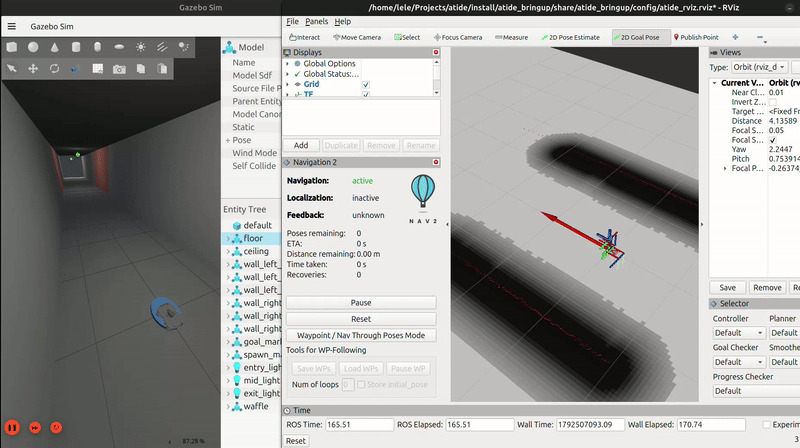Screen dimensions: 800x448
Task: Open the Help menu
Action: [x=342, y=21]
